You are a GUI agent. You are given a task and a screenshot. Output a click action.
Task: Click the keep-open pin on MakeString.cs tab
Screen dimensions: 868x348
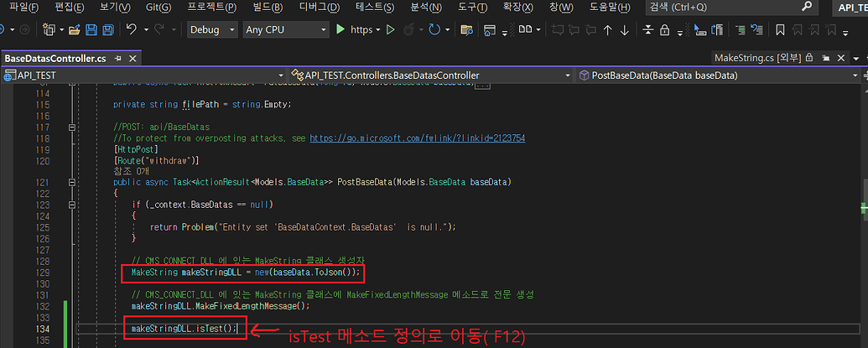[x=826, y=58]
